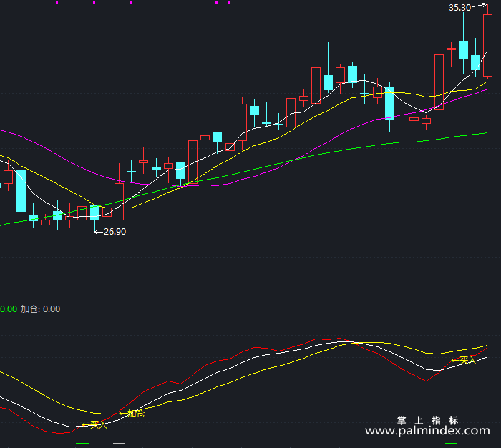Select the green 0.00 indicator value
This screenshot has width=501, height=448.
9,309
